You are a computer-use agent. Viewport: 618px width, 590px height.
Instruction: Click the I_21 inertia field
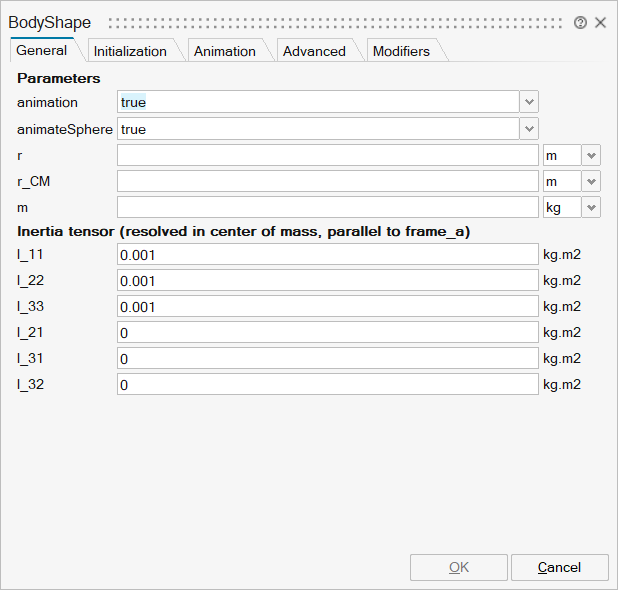[x=327, y=332]
